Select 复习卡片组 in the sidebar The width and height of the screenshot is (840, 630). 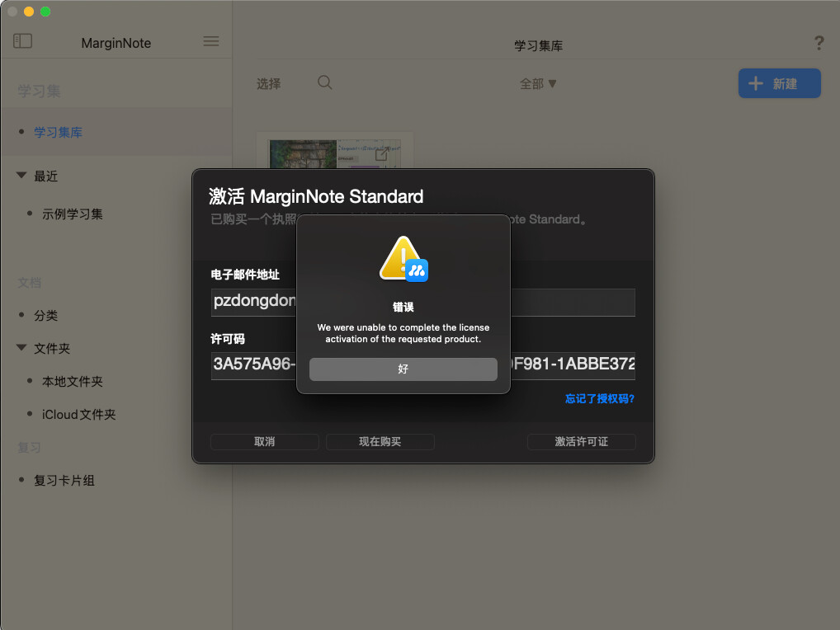64,481
